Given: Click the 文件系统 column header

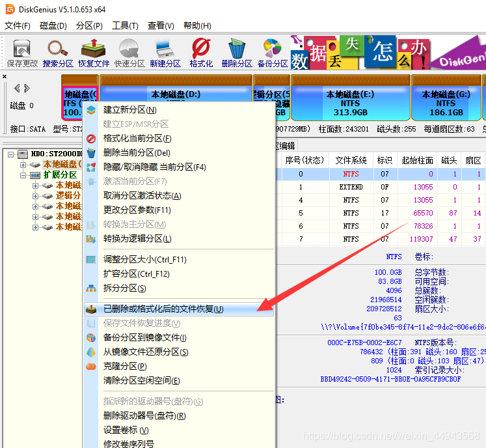Looking at the screenshot, I should (351, 160).
